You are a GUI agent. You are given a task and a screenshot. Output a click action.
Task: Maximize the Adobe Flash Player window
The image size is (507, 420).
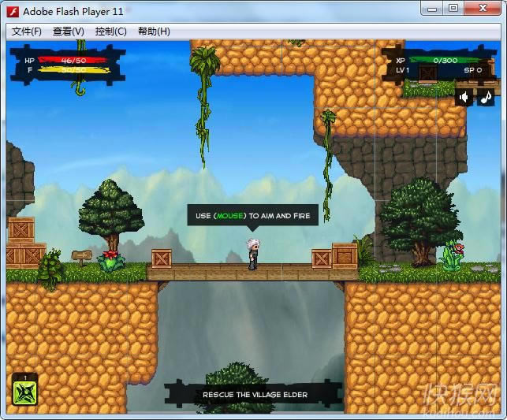(453, 9)
